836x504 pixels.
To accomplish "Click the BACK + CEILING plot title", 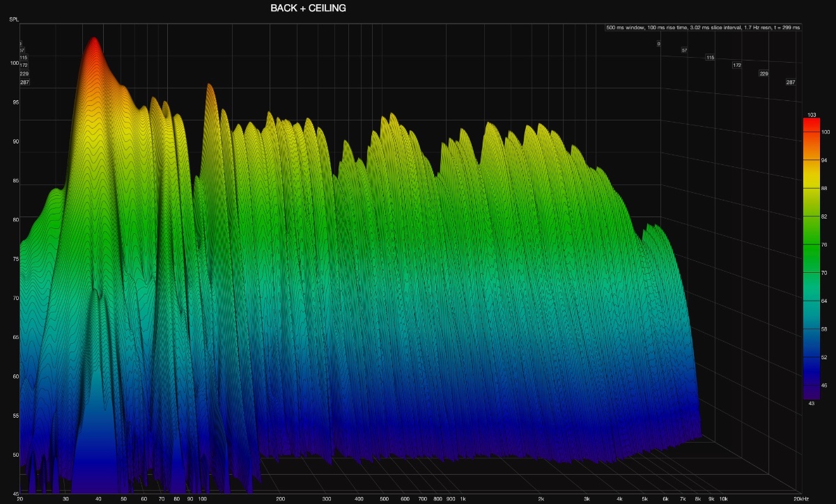I will [308, 8].
